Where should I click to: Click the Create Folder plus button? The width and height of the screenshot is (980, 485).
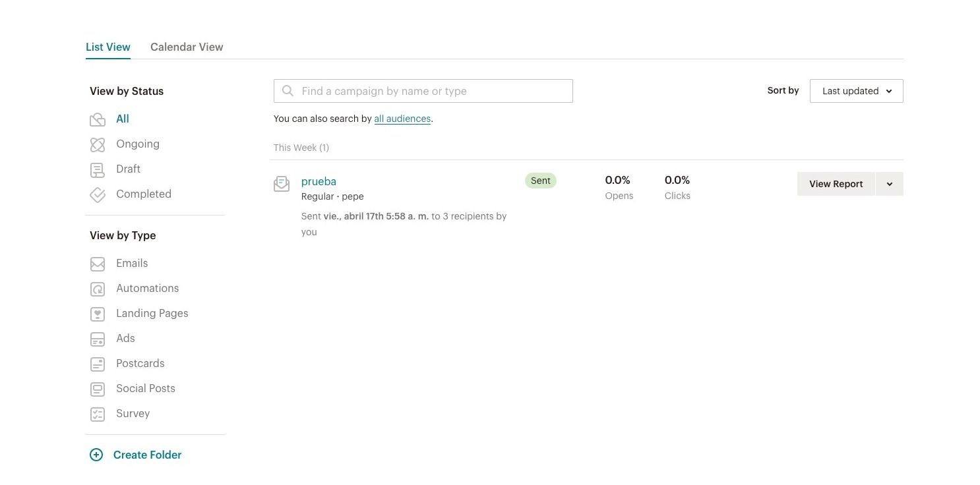(x=96, y=455)
